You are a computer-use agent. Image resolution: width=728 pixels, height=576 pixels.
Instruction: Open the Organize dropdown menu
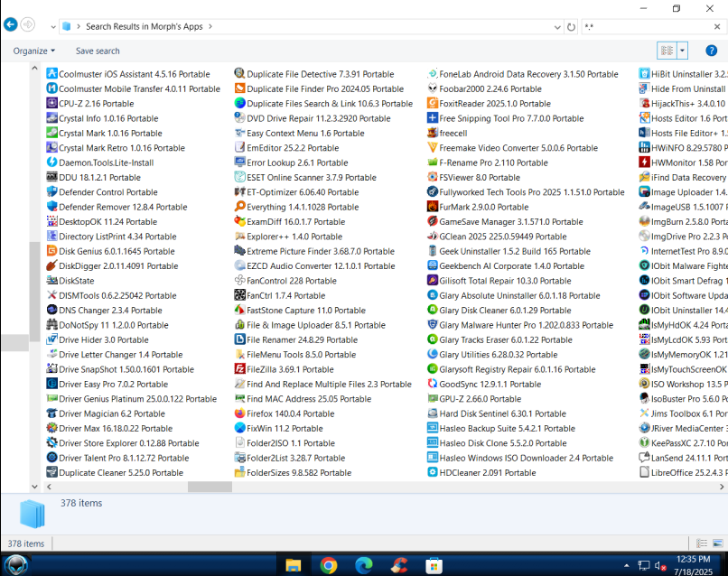[34, 51]
